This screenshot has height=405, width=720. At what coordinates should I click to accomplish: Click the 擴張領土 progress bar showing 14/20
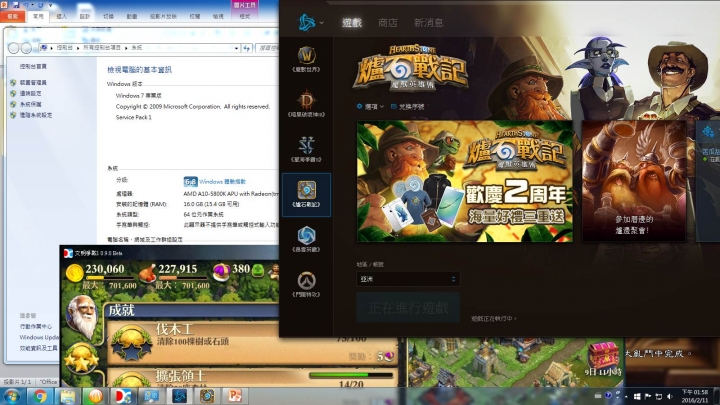click(x=351, y=376)
